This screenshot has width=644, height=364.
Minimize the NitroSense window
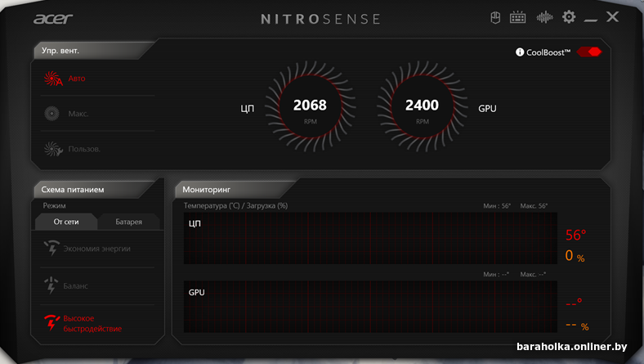click(591, 20)
